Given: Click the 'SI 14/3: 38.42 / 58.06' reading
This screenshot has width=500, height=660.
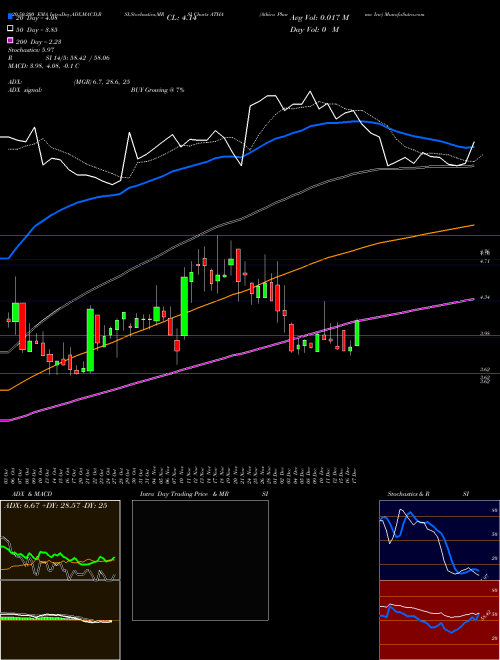Looking at the screenshot, I should tap(78, 58).
